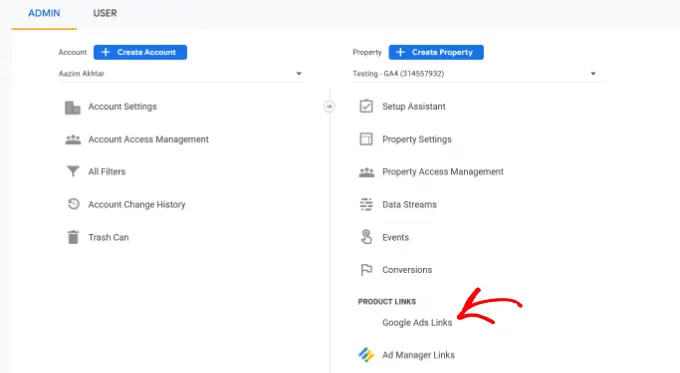Viewport: 680px width, 373px height.
Task: Click the Ad Manager Links logo icon
Action: coord(366,355)
